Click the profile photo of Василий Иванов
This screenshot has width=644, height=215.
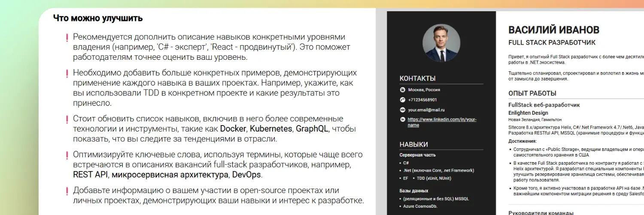point(441,43)
